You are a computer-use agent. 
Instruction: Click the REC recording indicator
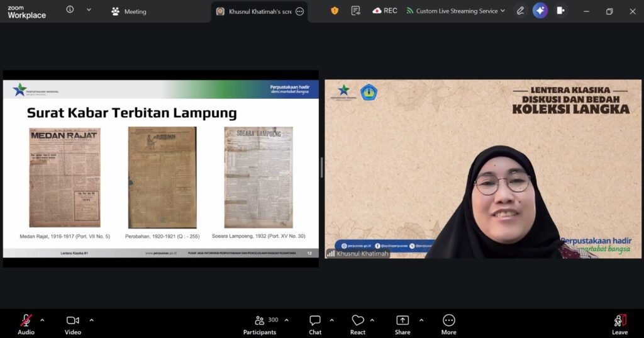[385, 11]
